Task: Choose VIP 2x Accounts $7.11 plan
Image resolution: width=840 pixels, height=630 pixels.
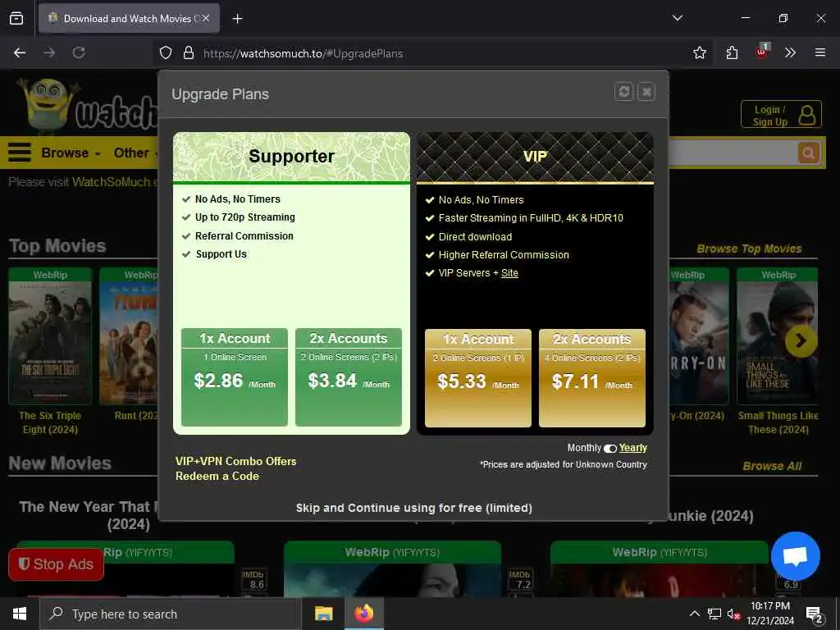Action: pyautogui.click(x=592, y=378)
